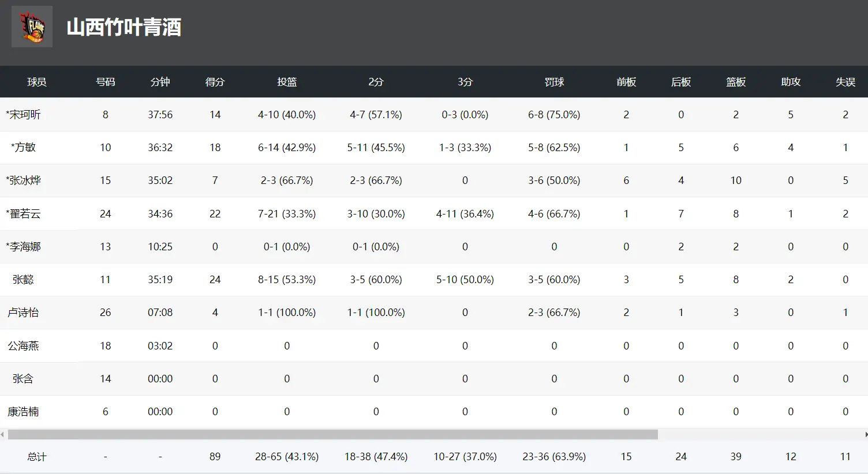Click the horizontal scrollbar thumb
This screenshot has width=868, height=474.
click(332, 435)
